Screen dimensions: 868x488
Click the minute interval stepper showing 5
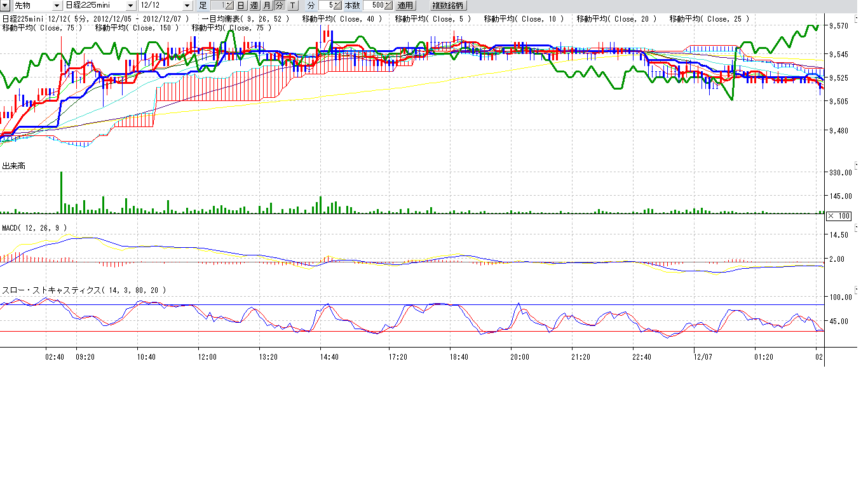pos(330,6)
